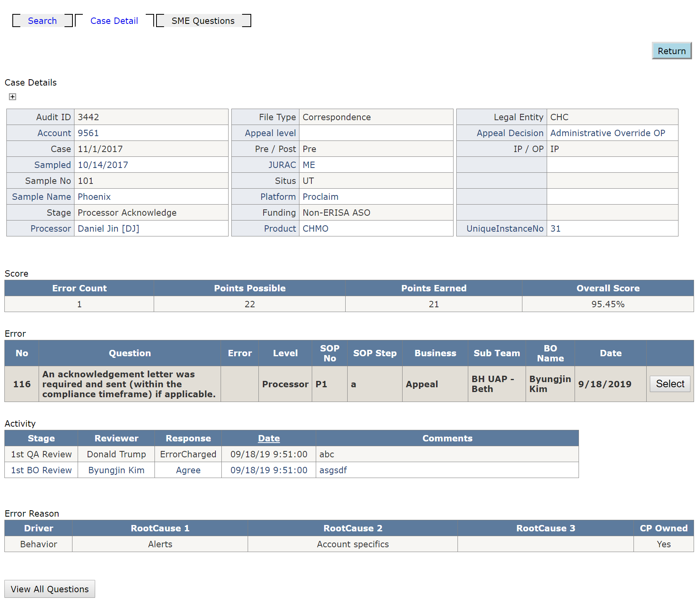The image size is (700, 603).
Task: Click Driver value Behavior
Action: click(38, 544)
